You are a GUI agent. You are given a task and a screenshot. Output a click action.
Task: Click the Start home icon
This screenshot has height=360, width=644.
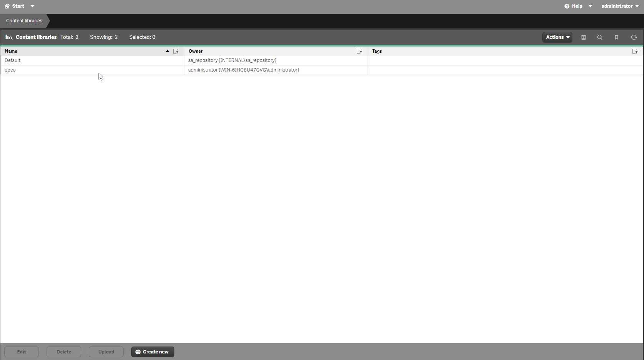point(7,6)
